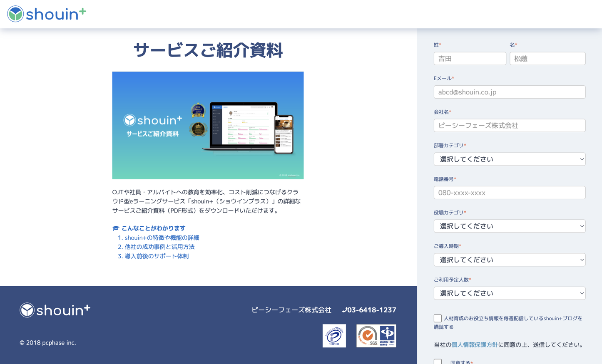Image resolution: width=602 pixels, height=364 pixels.
Task: Click the text ピーシーフェーズ株式会社 in footer
Action: pyautogui.click(x=291, y=310)
